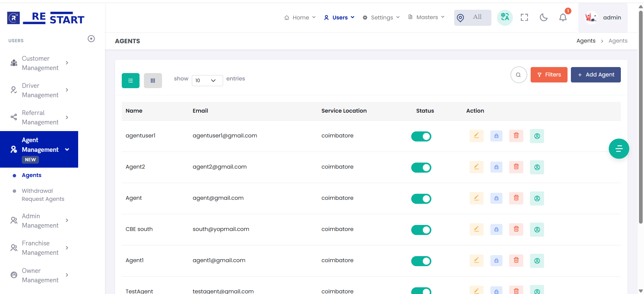This screenshot has height=294, width=644.
Task: Expand the Driver Management section
Action: [40, 90]
